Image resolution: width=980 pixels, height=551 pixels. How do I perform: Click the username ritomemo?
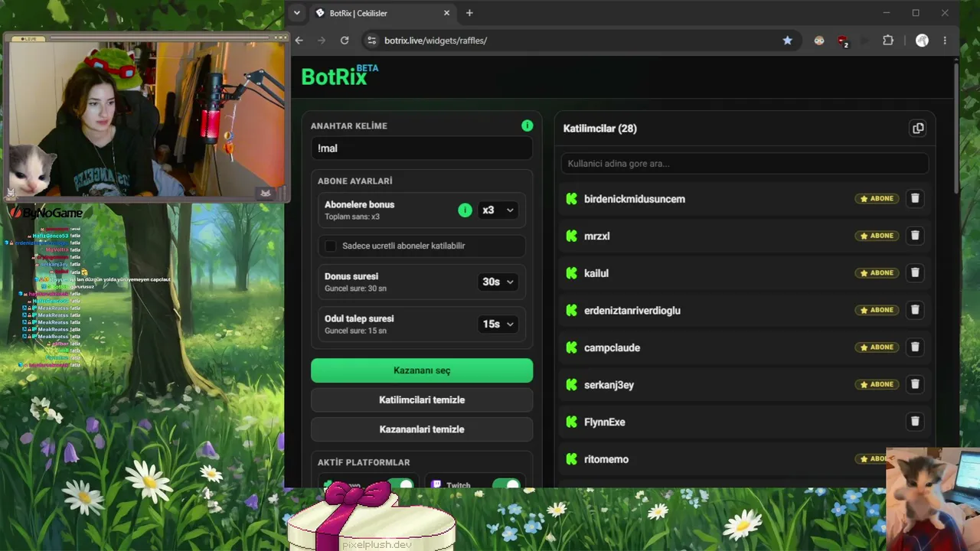[606, 459]
